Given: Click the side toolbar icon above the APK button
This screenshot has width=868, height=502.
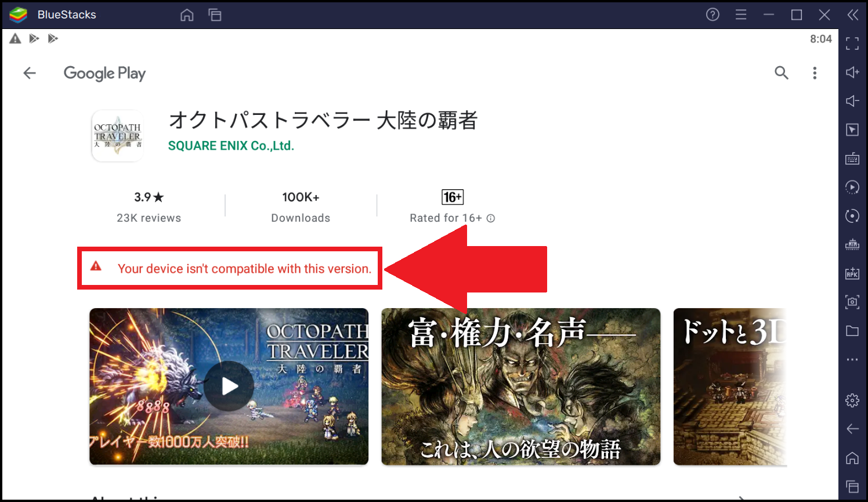Looking at the screenshot, I should [x=852, y=244].
